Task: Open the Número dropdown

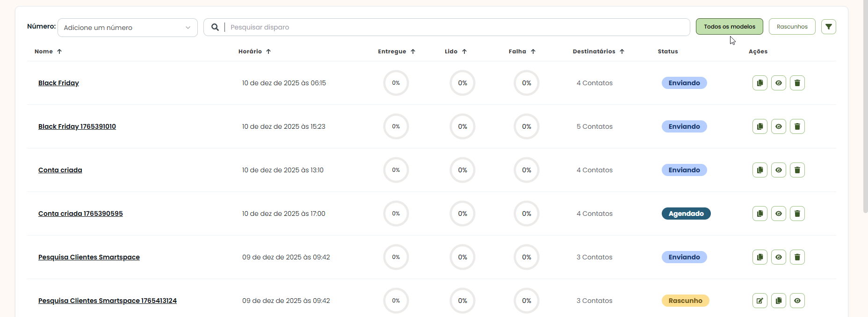Action: tap(127, 28)
